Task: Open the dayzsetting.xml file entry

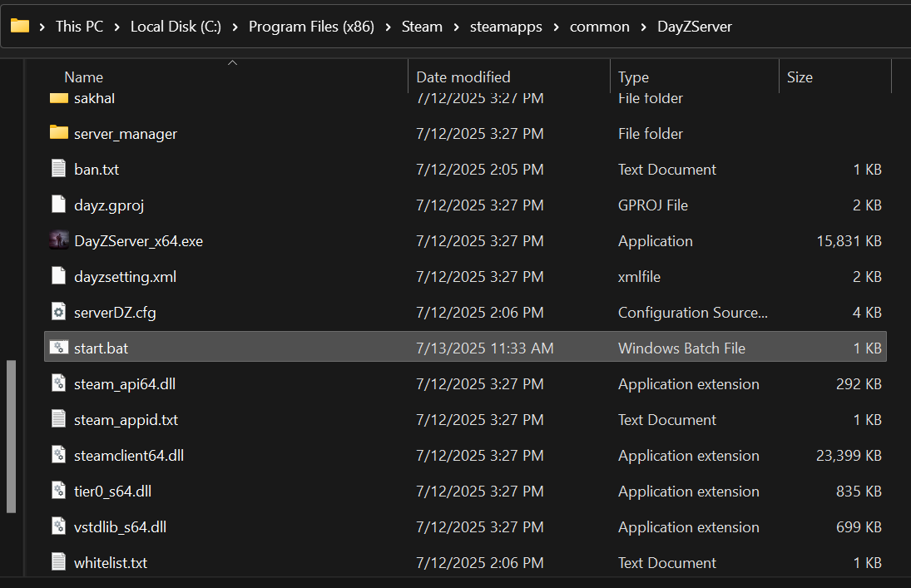Action: tap(125, 276)
